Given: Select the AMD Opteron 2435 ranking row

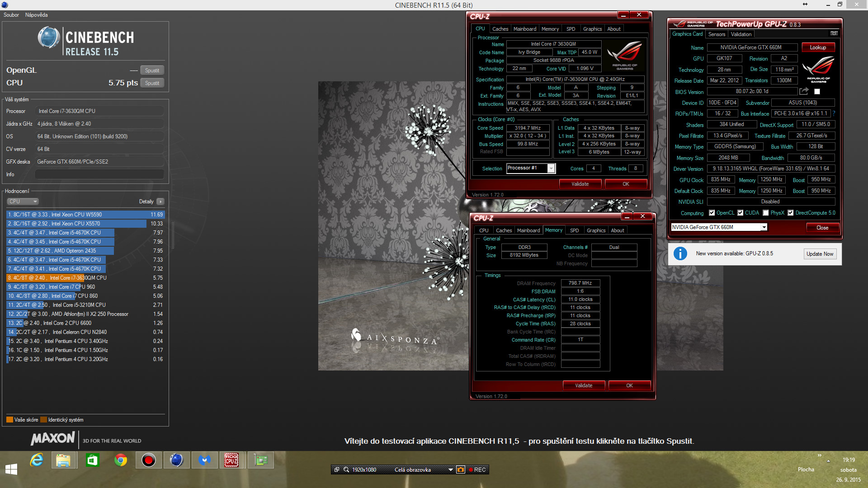Looking at the screenshot, I should pyautogui.click(x=85, y=251).
